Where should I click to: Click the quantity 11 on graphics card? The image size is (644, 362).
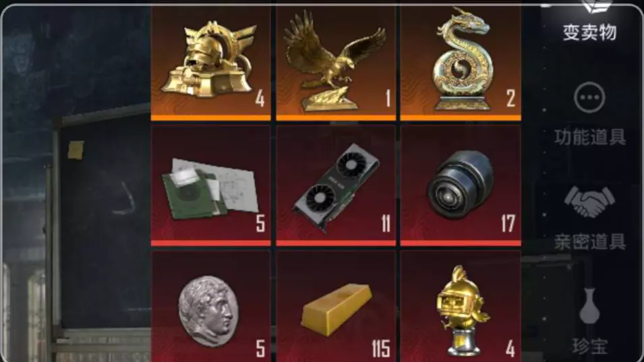(x=386, y=224)
